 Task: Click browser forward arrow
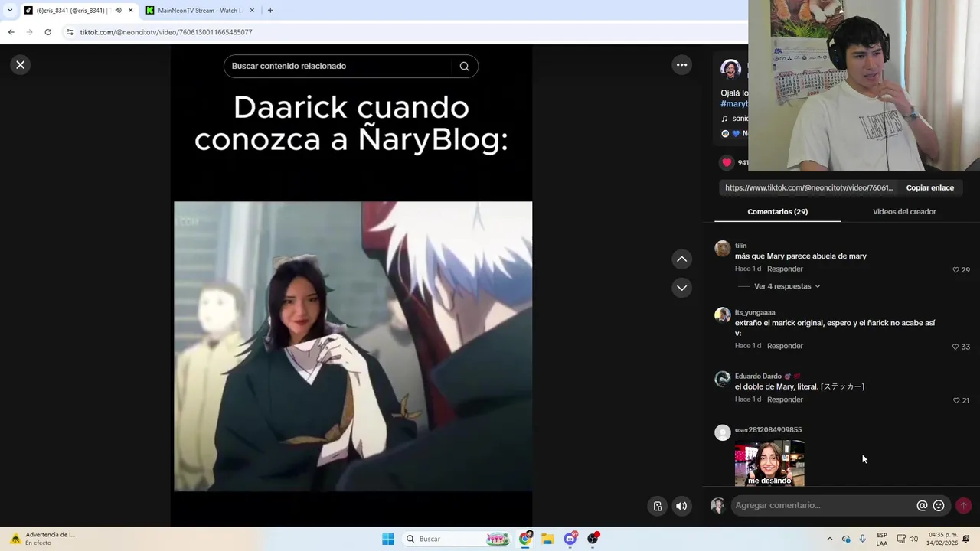coord(29,32)
